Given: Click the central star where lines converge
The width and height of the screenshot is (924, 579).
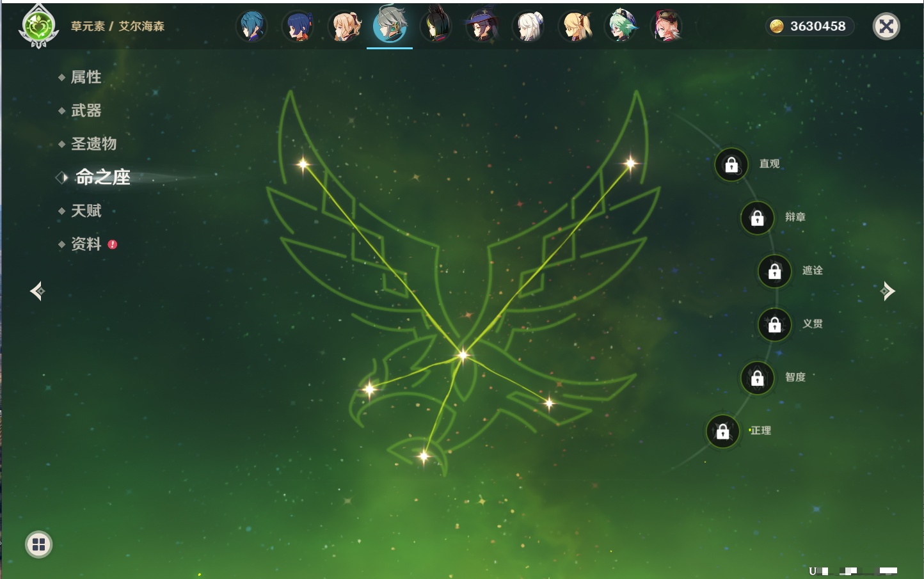Looking at the screenshot, I should [463, 355].
